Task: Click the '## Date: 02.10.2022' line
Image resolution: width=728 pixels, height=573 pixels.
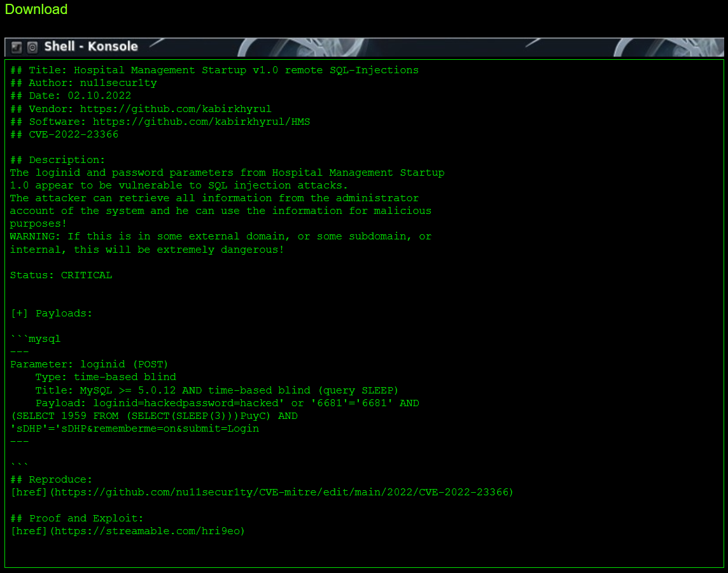Action: tap(71, 95)
